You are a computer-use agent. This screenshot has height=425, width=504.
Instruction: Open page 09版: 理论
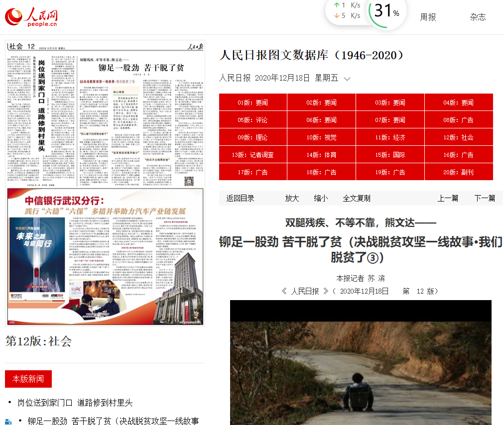[253, 137]
